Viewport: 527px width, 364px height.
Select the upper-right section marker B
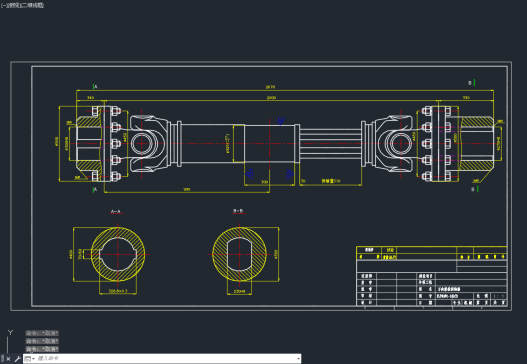[472, 83]
